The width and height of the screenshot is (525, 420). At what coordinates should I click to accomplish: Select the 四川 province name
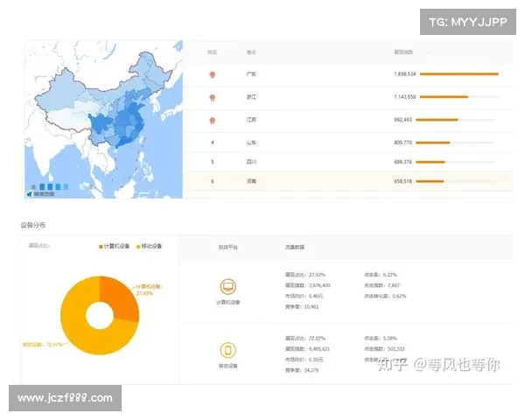click(x=251, y=162)
